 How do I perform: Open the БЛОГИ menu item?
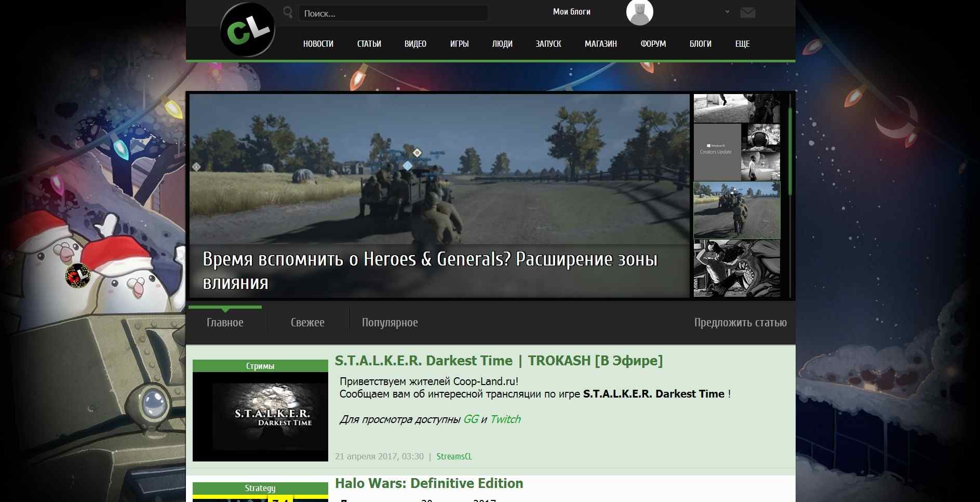(x=701, y=44)
